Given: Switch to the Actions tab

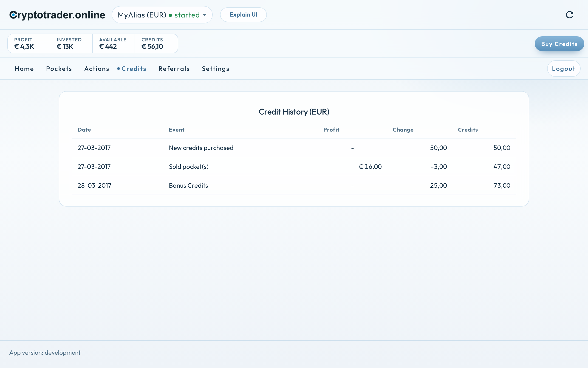Looking at the screenshot, I should tap(97, 69).
